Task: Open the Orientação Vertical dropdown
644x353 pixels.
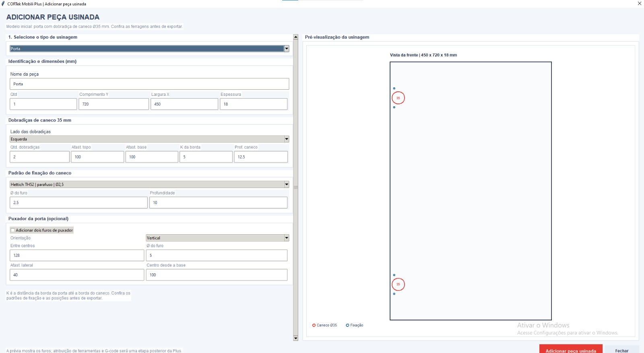Action: pos(217,238)
